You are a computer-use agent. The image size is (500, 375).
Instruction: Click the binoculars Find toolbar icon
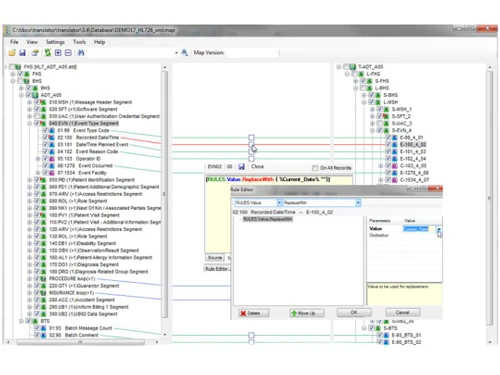(81, 53)
